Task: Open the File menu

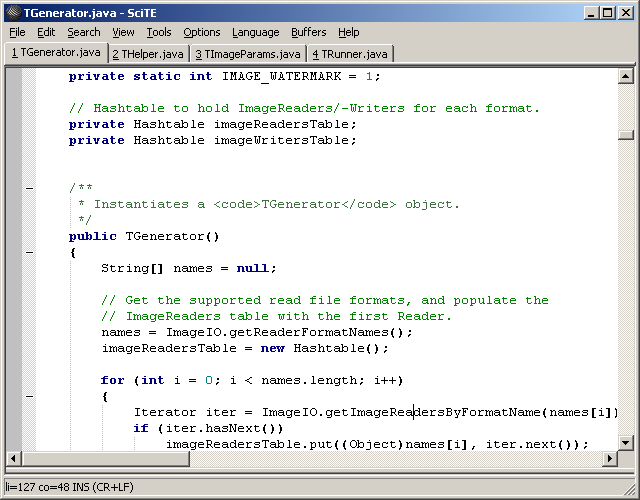Action: coord(17,32)
